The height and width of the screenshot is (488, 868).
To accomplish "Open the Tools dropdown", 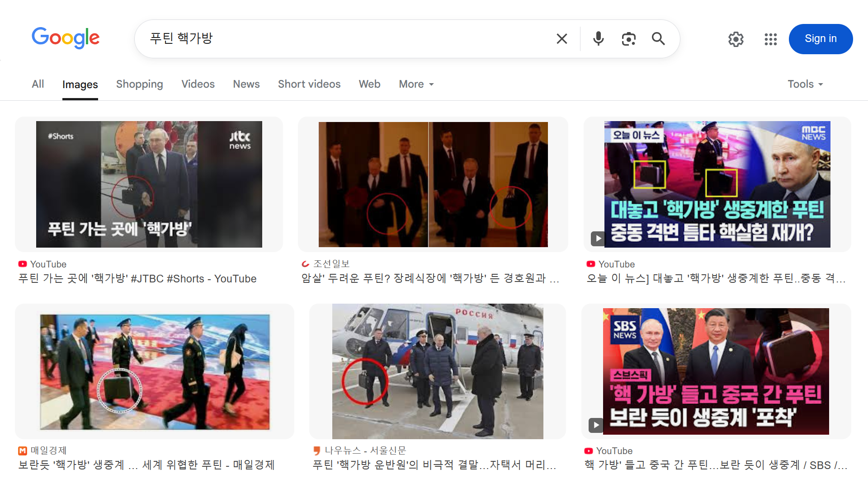I will click(805, 84).
